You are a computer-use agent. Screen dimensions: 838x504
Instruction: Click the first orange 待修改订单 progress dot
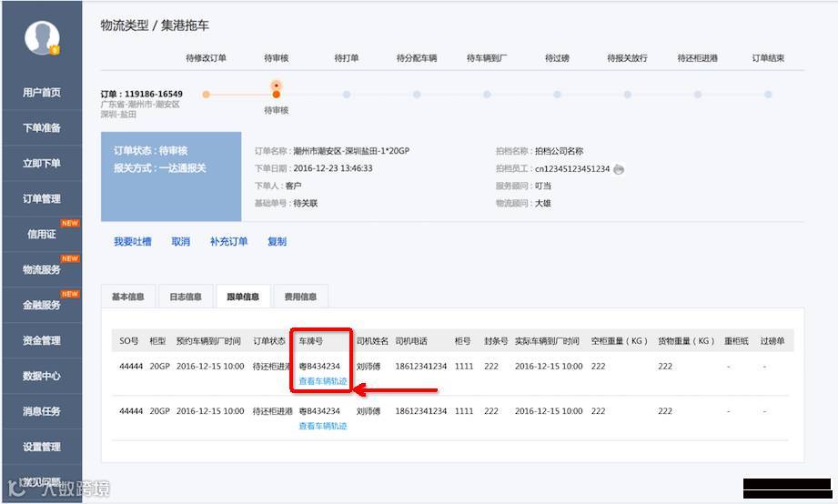tap(206, 95)
